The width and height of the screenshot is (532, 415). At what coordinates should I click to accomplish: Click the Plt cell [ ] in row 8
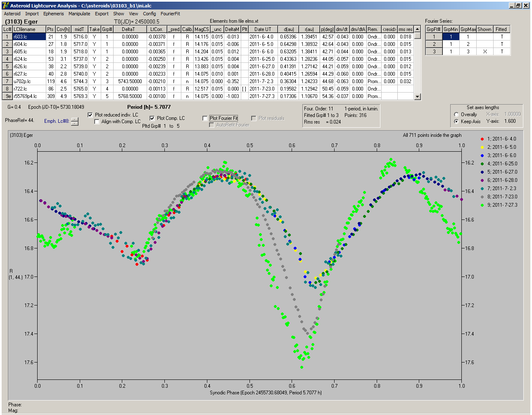pos(244,89)
